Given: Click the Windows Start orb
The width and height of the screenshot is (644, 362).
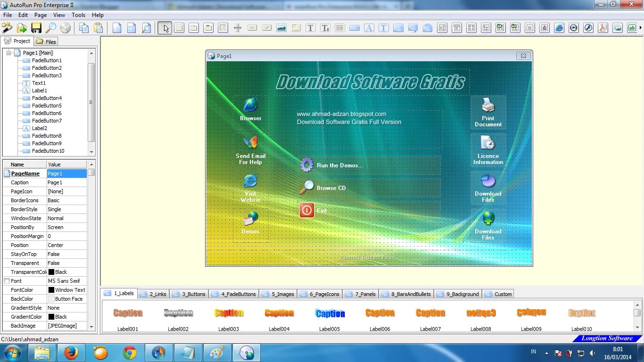Looking at the screenshot, I should click(13, 353).
